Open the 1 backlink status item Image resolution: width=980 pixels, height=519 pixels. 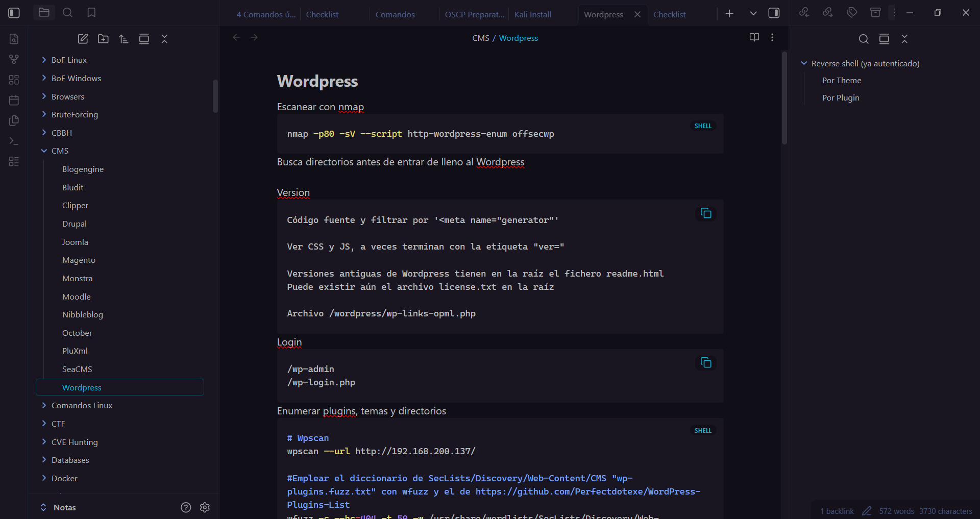click(837, 511)
